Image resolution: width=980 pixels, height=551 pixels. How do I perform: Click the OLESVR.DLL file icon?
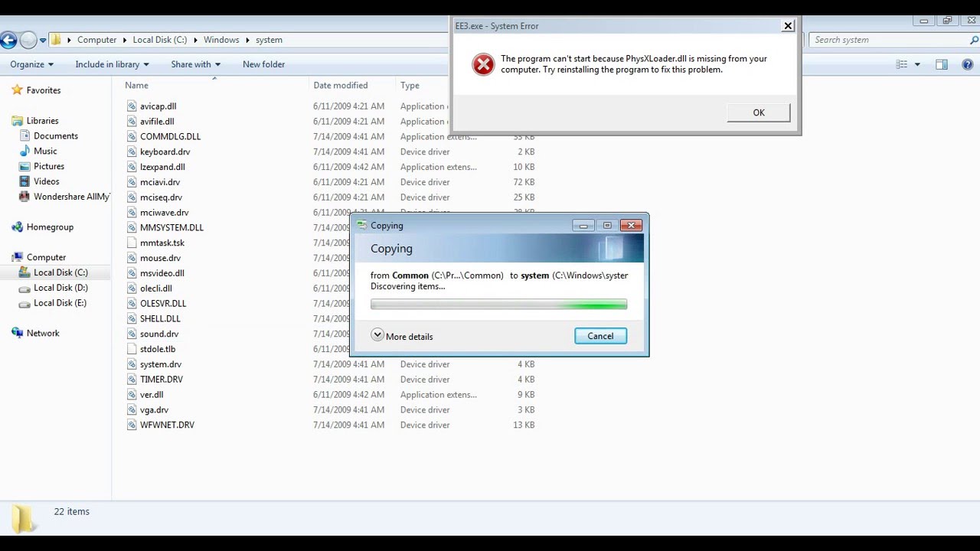click(132, 303)
